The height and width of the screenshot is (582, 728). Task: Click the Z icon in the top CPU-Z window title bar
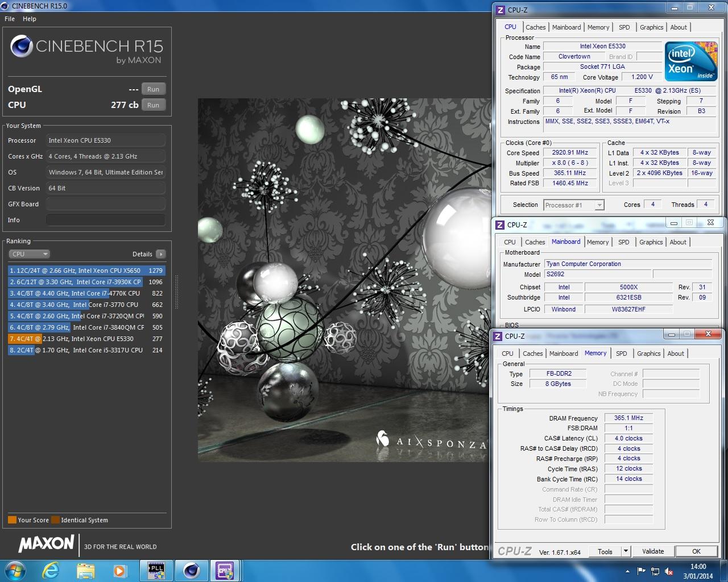(500, 10)
